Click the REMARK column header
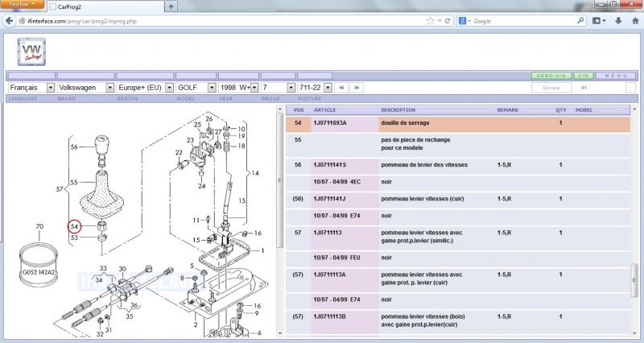This screenshot has height=343, width=644. [x=508, y=110]
